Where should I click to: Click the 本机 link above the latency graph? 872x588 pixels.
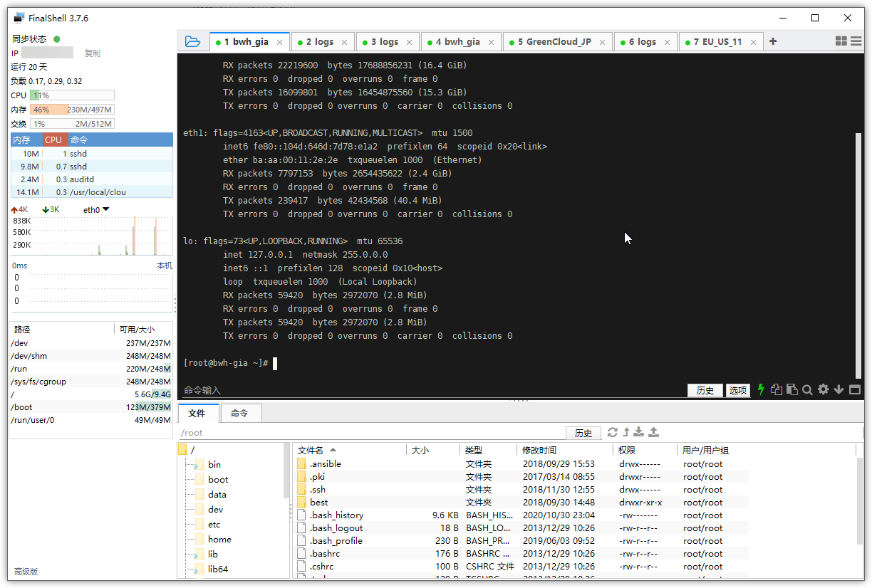point(165,265)
